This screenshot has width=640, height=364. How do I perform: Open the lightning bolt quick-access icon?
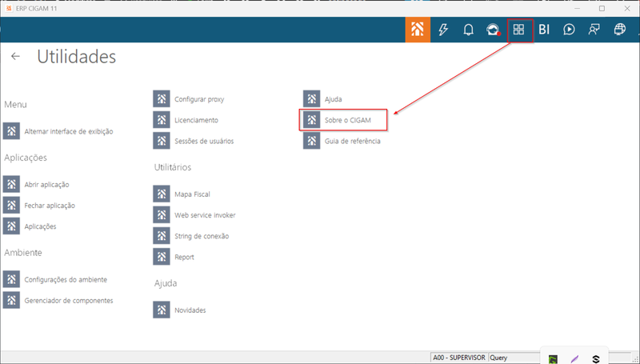(x=443, y=30)
